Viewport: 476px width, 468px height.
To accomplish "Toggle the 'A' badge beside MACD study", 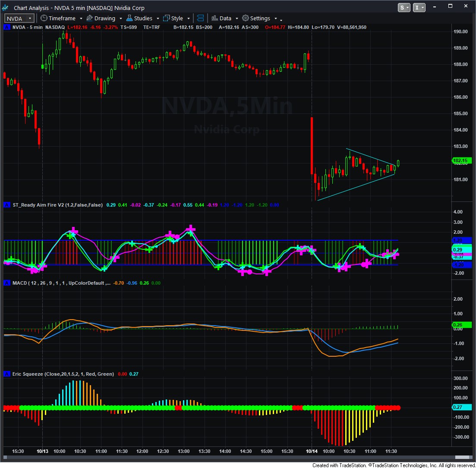I will (x=6, y=283).
